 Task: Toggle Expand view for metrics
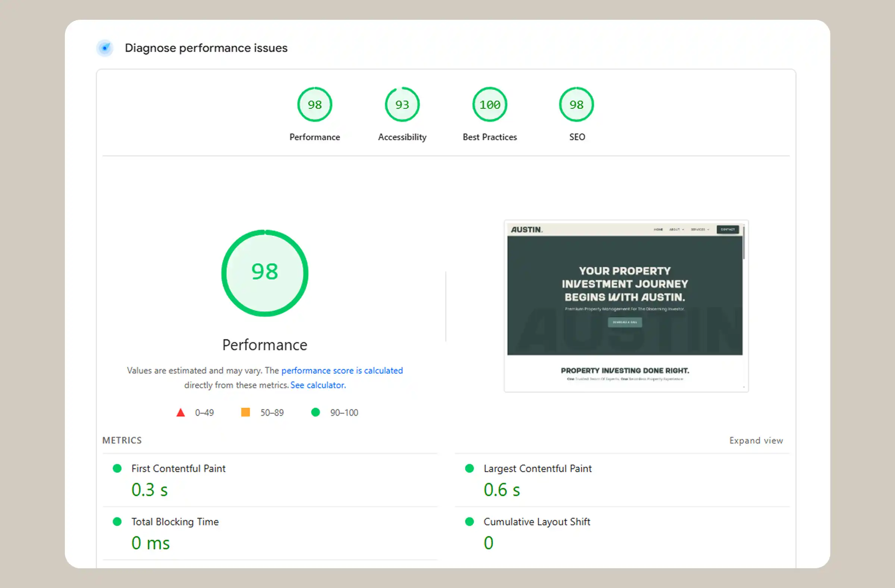tap(756, 440)
